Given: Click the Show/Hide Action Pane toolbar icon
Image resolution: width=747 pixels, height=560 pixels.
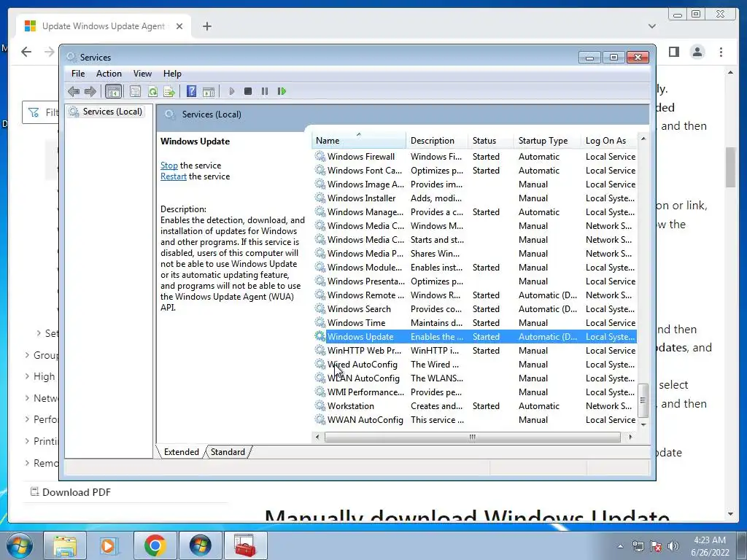Looking at the screenshot, I should tap(208, 91).
